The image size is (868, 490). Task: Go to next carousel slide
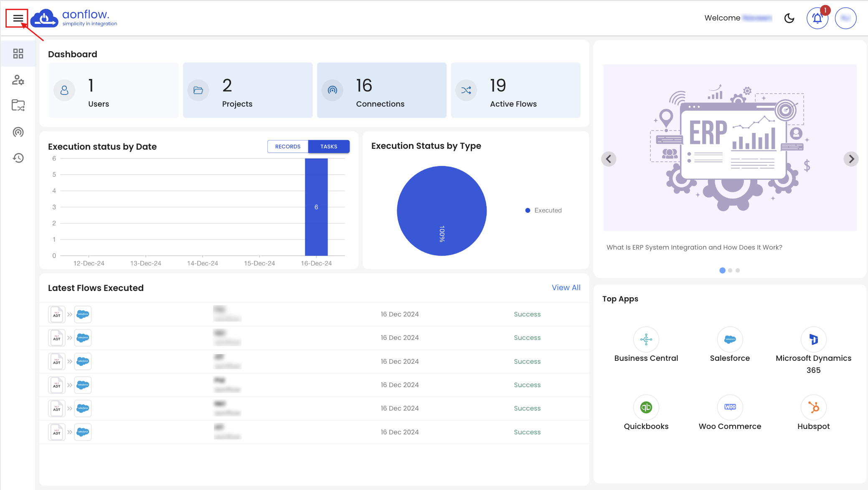(x=851, y=159)
